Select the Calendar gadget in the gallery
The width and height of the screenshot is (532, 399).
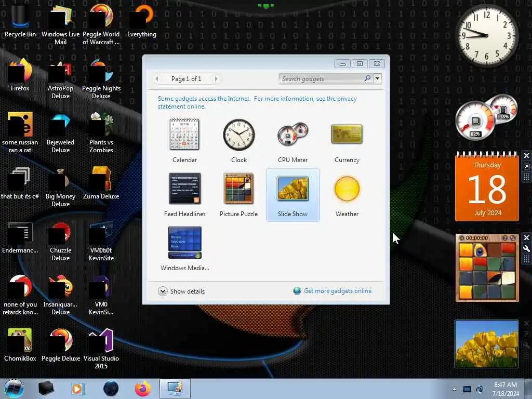184,140
